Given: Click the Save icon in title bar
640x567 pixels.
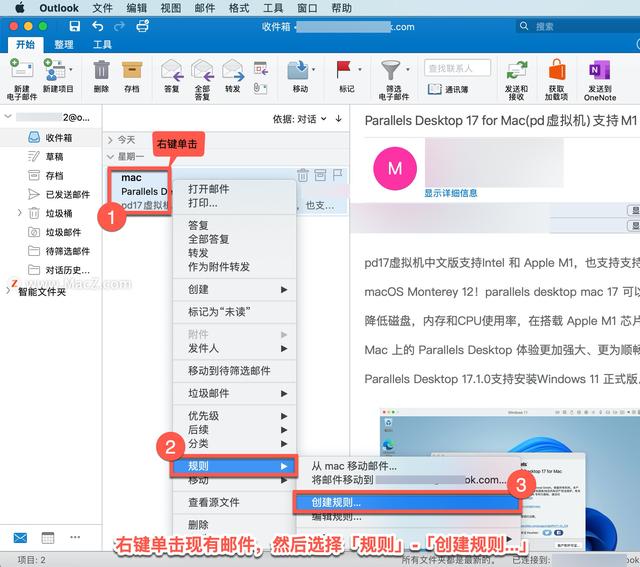Looking at the screenshot, I should (x=74, y=27).
